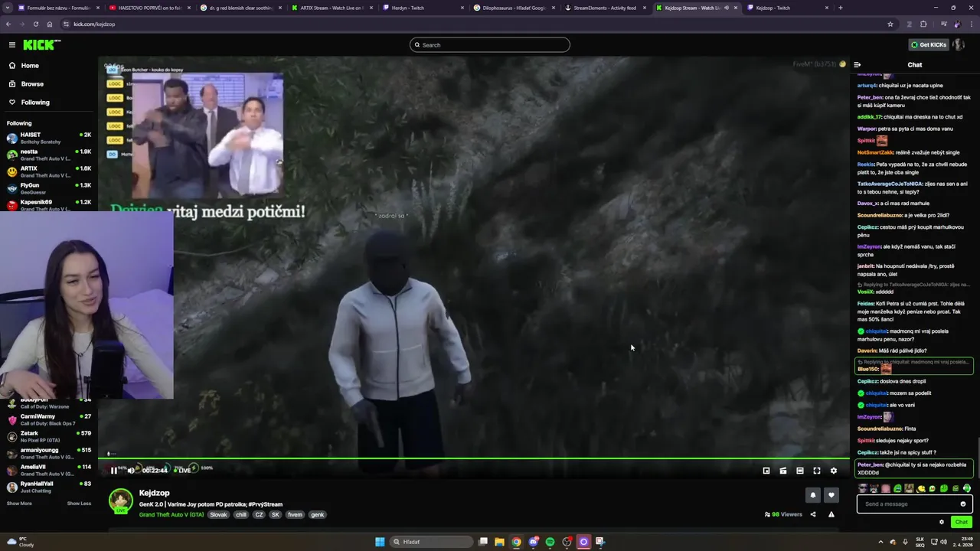This screenshot has width=980, height=551.
Task: Toggle picture-in-picture mode in player
Action: 766,471
